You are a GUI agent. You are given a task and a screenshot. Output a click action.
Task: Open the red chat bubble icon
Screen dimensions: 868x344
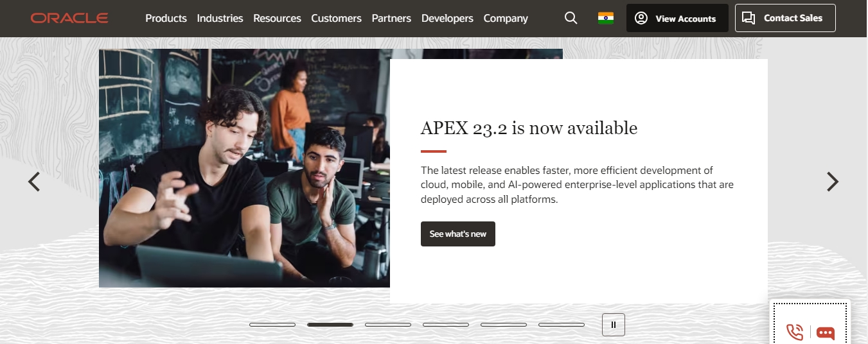click(x=826, y=333)
